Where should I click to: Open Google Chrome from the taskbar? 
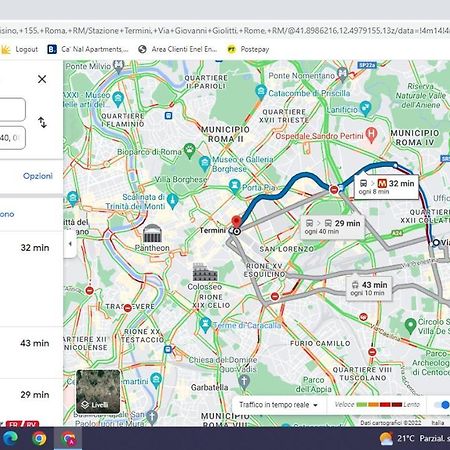click(x=39, y=438)
